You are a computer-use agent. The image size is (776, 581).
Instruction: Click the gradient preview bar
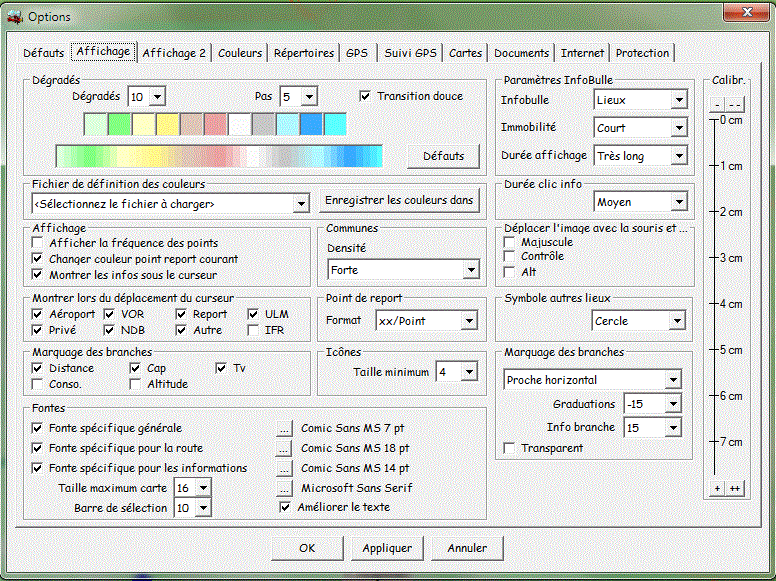coord(219,156)
